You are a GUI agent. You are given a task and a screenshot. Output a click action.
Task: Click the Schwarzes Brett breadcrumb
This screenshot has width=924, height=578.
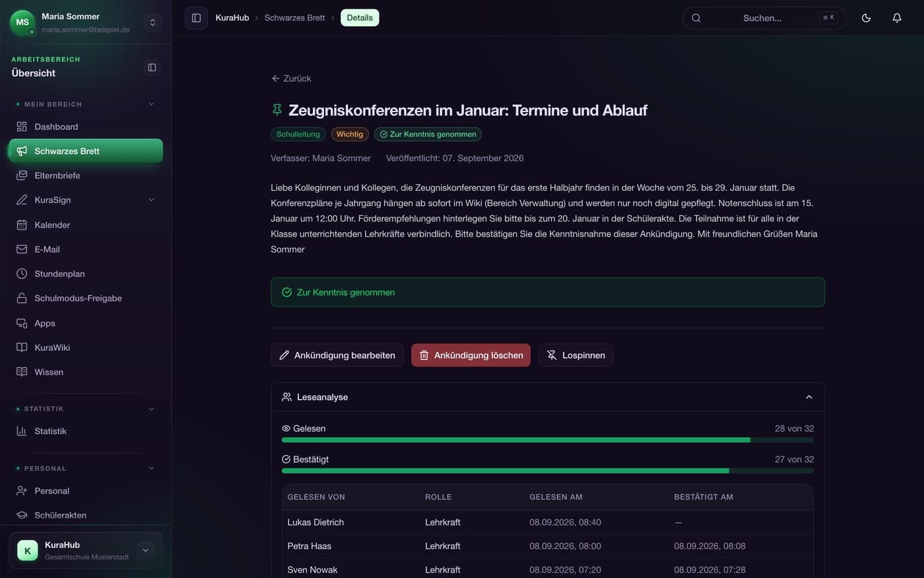click(294, 18)
